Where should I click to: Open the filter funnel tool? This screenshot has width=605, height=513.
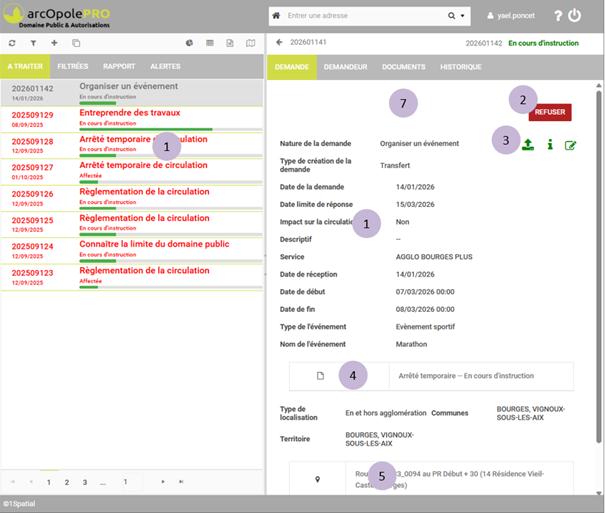click(33, 44)
